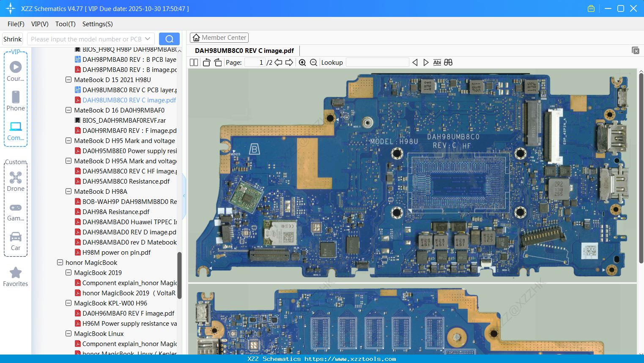Viewport: 644px width, 363px height.
Task: Open the File(F) menu
Action: tap(16, 24)
